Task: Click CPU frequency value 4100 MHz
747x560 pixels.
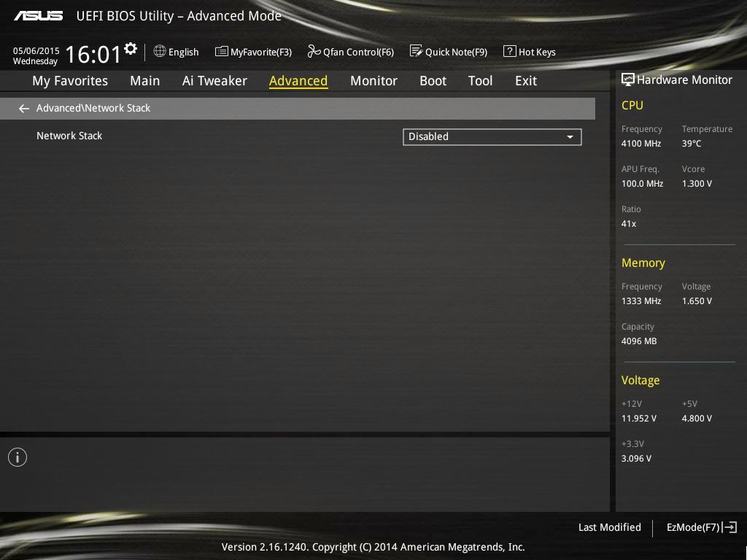Action: tap(641, 144)
